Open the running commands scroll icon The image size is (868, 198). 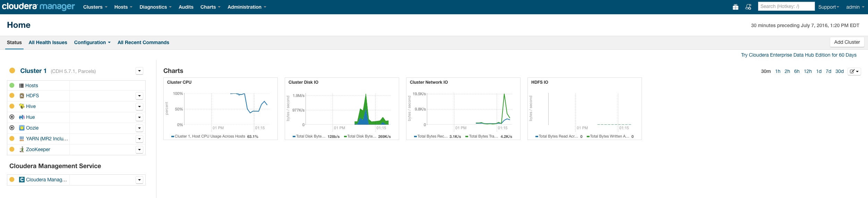pyautogui.click(x=748, y=7)
